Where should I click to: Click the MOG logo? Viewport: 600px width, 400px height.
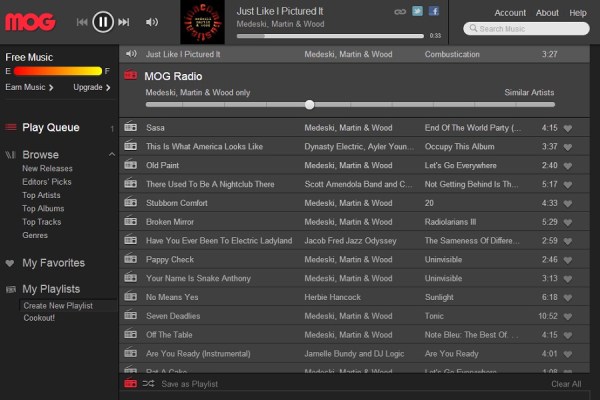pyautogui.click(x=30, y=20)
